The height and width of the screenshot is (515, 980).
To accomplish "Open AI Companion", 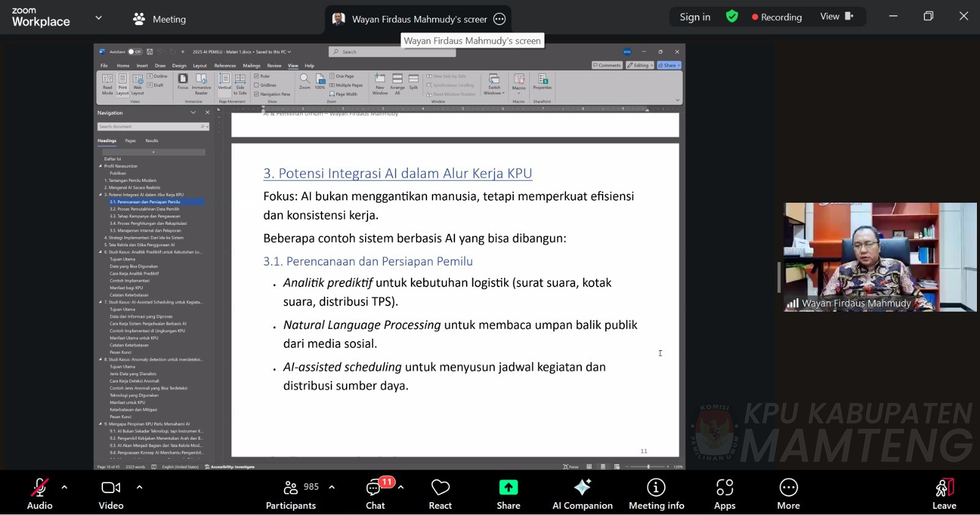I will (582, 488).
